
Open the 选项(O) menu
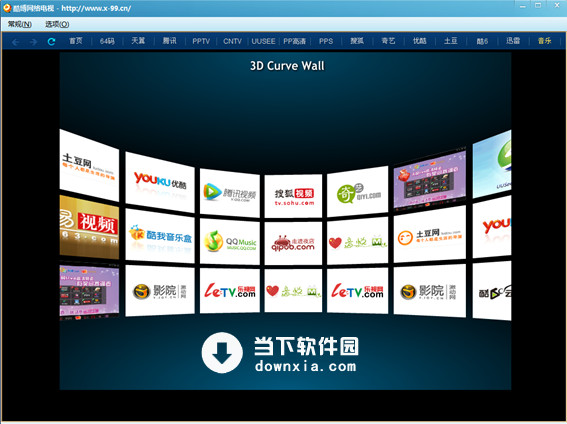57,24
